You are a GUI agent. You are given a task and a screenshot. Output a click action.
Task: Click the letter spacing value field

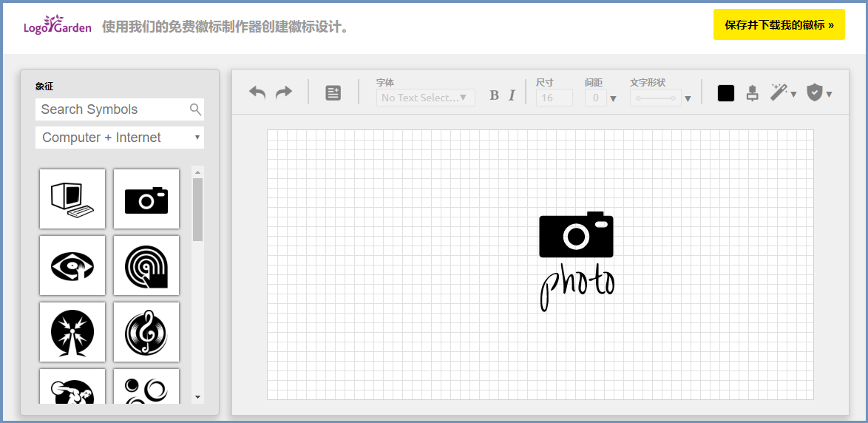point(596,98)
